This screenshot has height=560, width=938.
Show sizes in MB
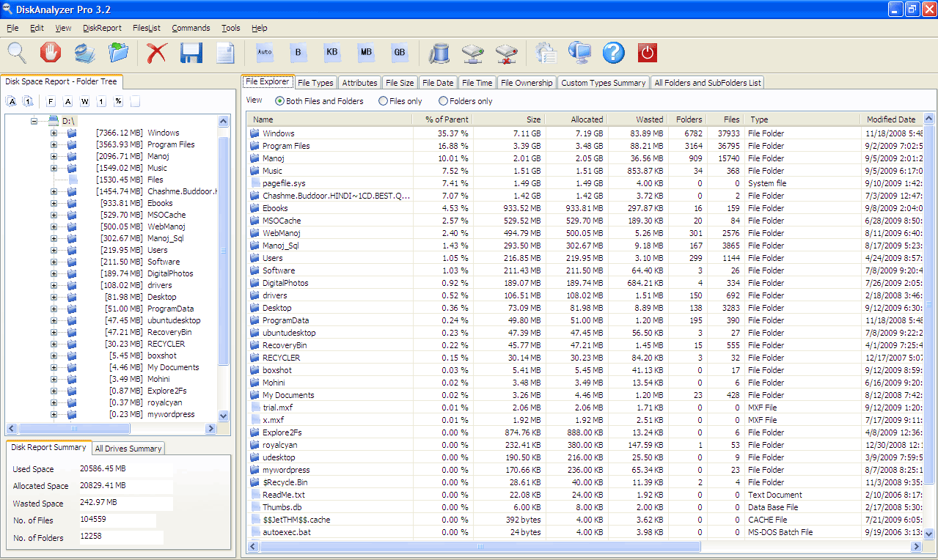point(366,53)
